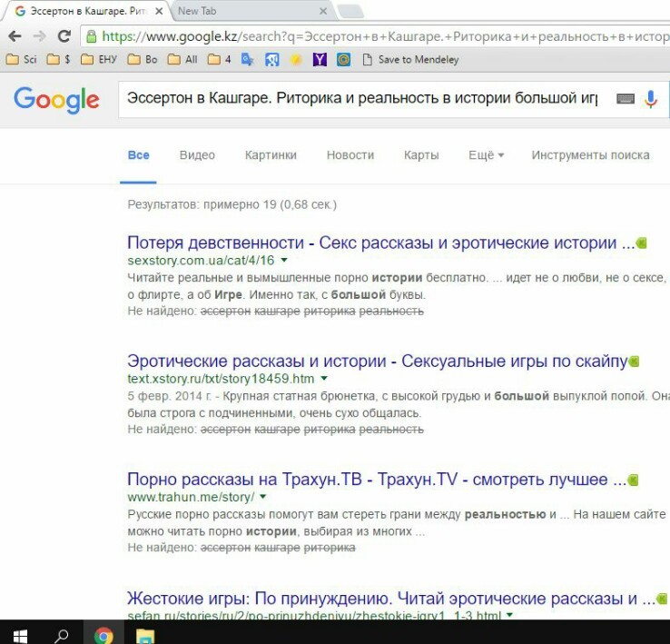Image resolution: width=670 pixels, height=644 pixels.
Task: Open the result linking to sexstory.com.ua
Action: click(x=380, y=243)
